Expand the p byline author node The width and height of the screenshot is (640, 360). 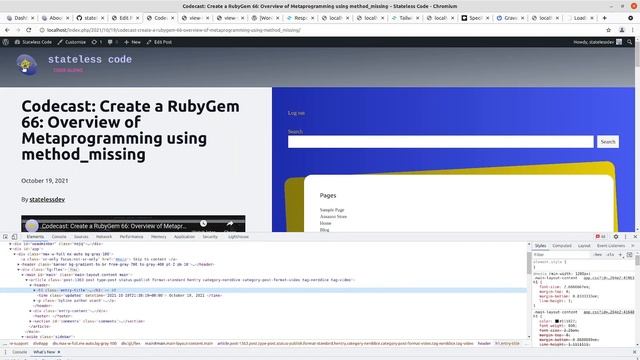[35, 301]
